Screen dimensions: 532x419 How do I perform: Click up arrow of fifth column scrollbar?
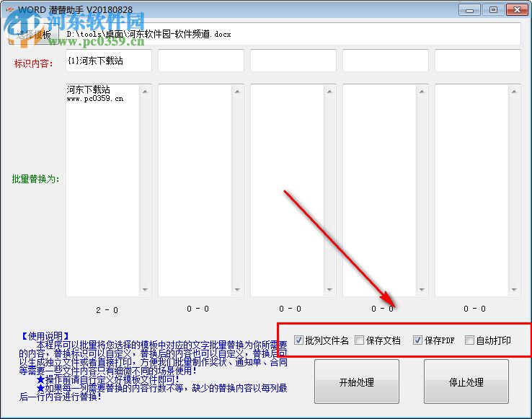click(x=515, y=92)
